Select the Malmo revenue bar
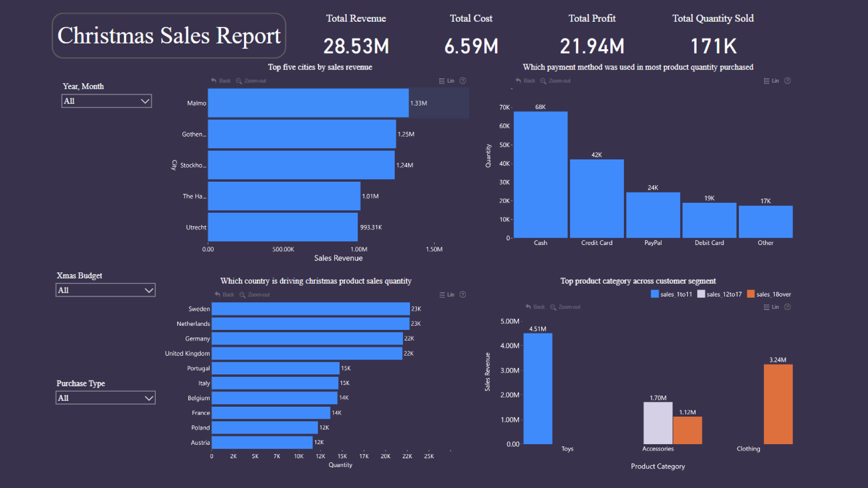The height and width of the screenshot is (488, 868). [x=308, y=103]
